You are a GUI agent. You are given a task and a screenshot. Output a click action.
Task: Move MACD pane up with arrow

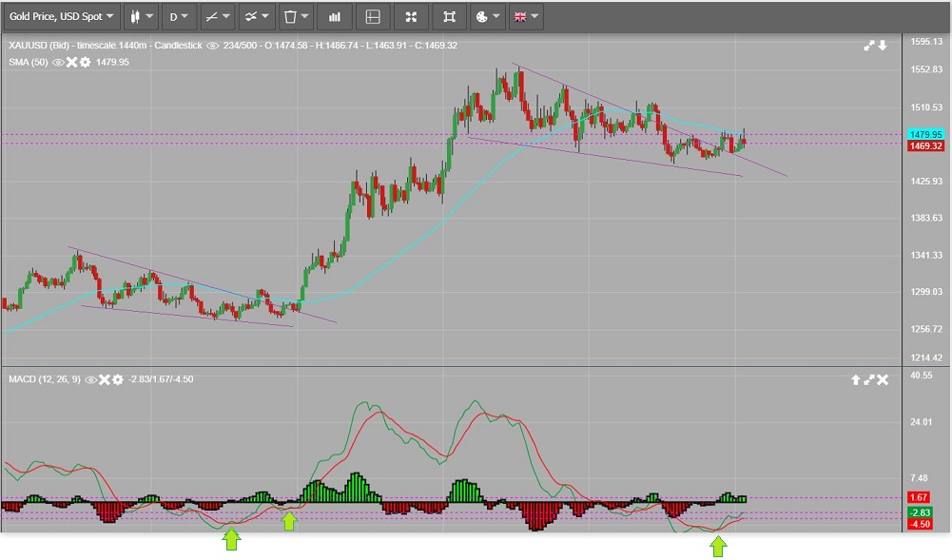856,379
